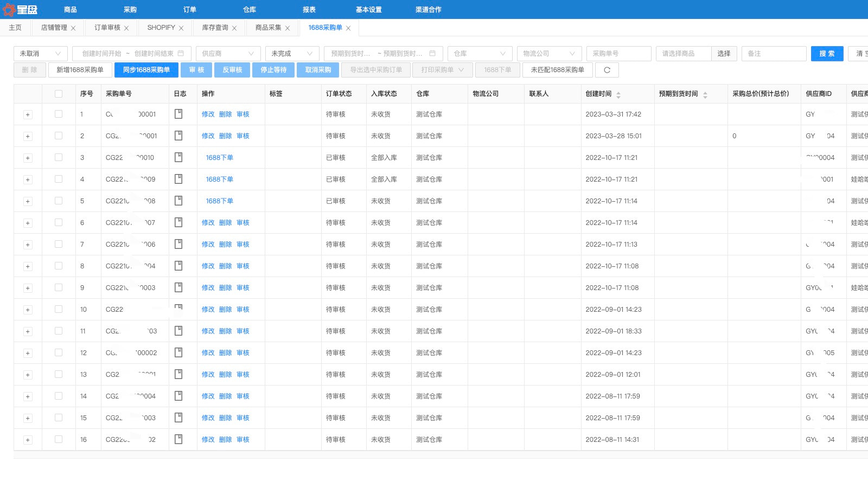Viewport: 868px width, 488px height.
Task: Open log icon for row 1
Action: [x=178, y=114]
